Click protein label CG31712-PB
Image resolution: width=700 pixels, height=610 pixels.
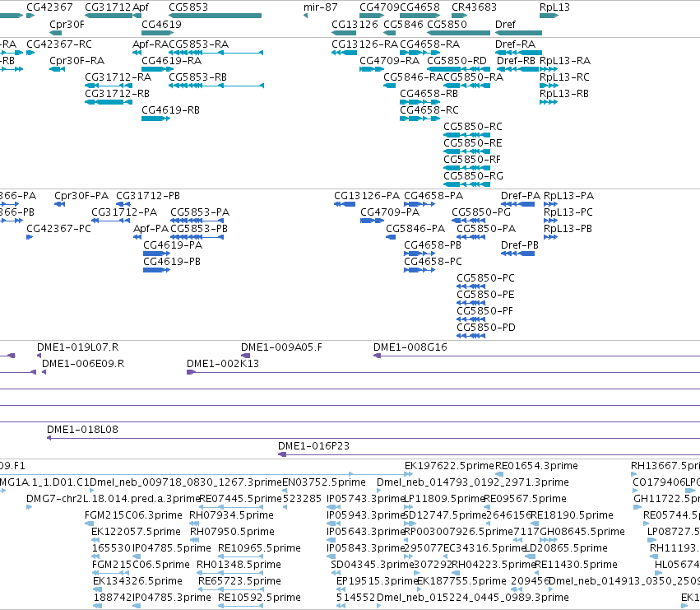pos(148,196)
